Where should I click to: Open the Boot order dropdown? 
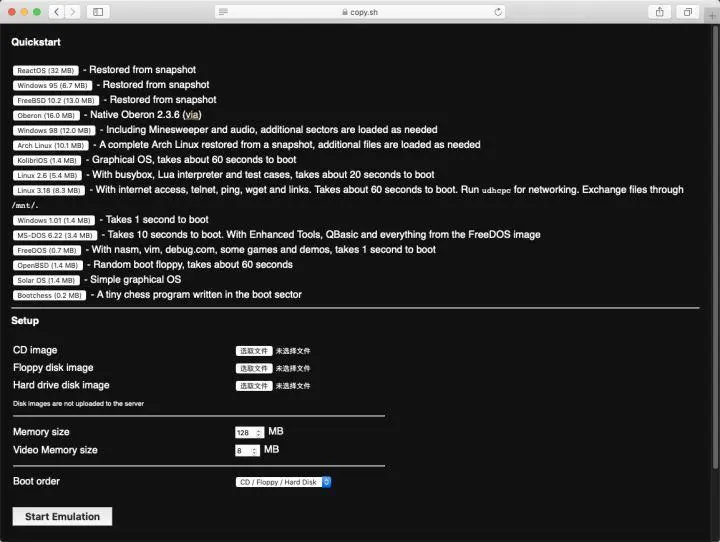click(x=283, y=482)
